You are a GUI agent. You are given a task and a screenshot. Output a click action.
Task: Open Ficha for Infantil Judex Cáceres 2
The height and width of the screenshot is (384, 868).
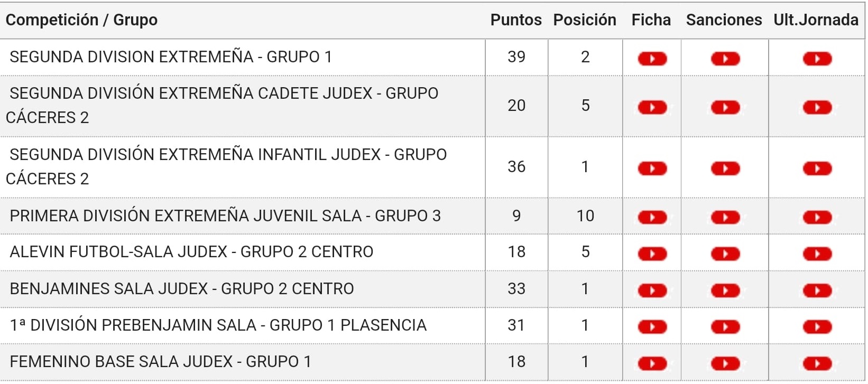[x=652, y=168]
